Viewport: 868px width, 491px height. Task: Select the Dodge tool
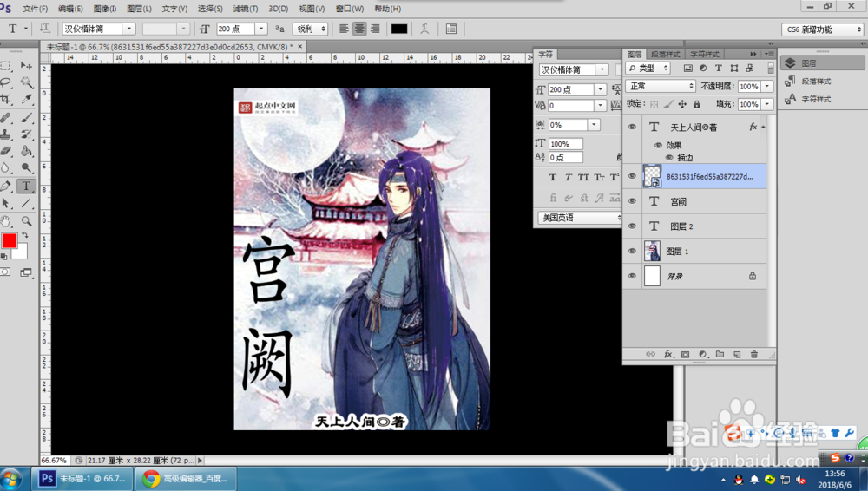click(x=26, y=167)
